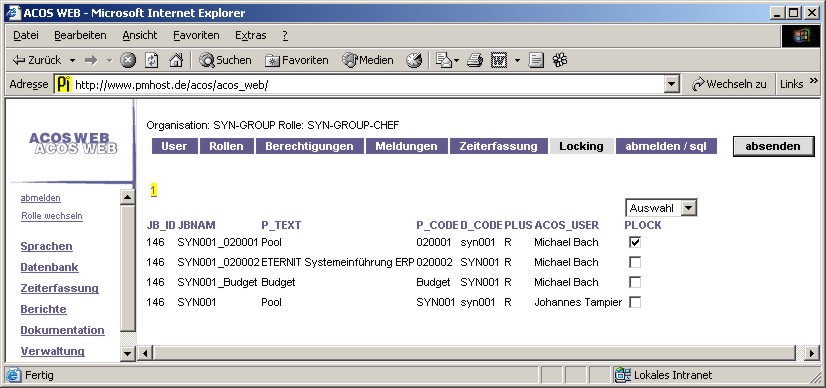Open the Suchen search panel
The image size is (826, 388).
click(x=225, y=61)
